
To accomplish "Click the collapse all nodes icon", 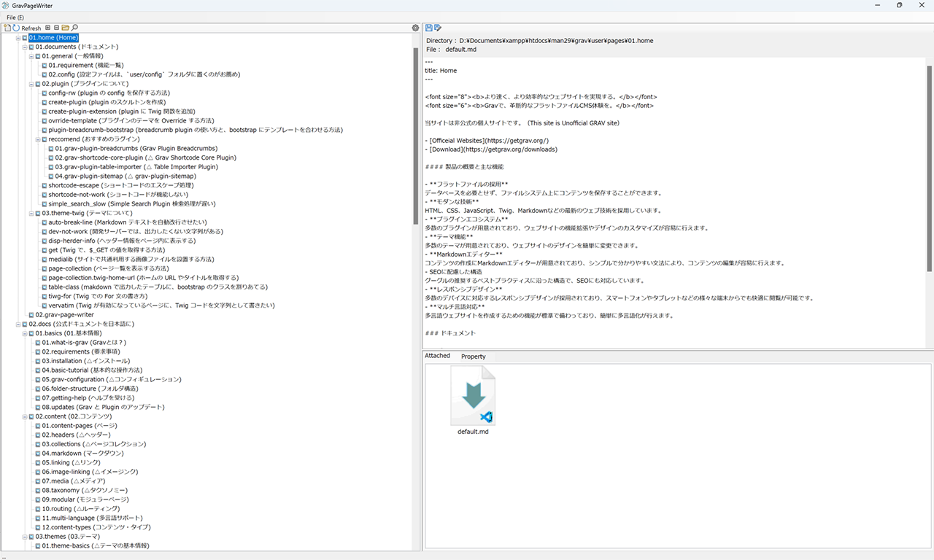I will pos(56,28).
